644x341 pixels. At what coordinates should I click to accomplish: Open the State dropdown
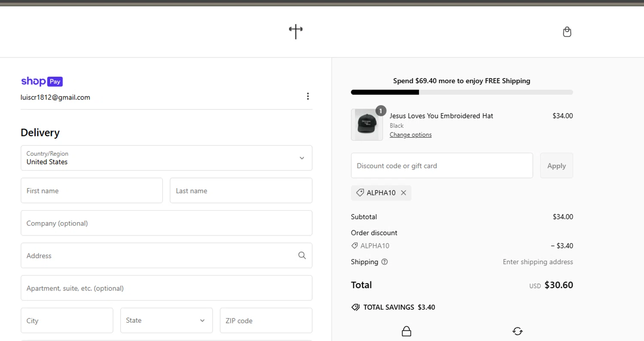(x=167, y=320)
